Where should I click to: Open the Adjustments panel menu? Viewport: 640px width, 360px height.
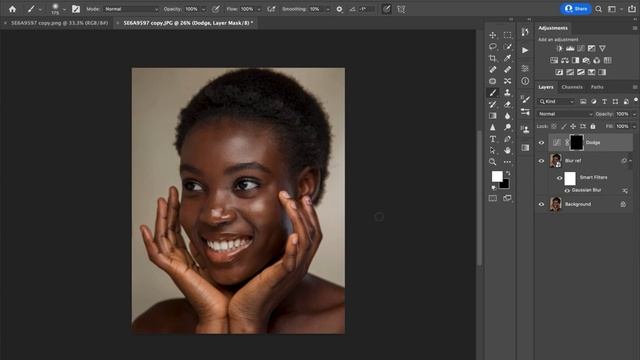[x=635, y=28]
